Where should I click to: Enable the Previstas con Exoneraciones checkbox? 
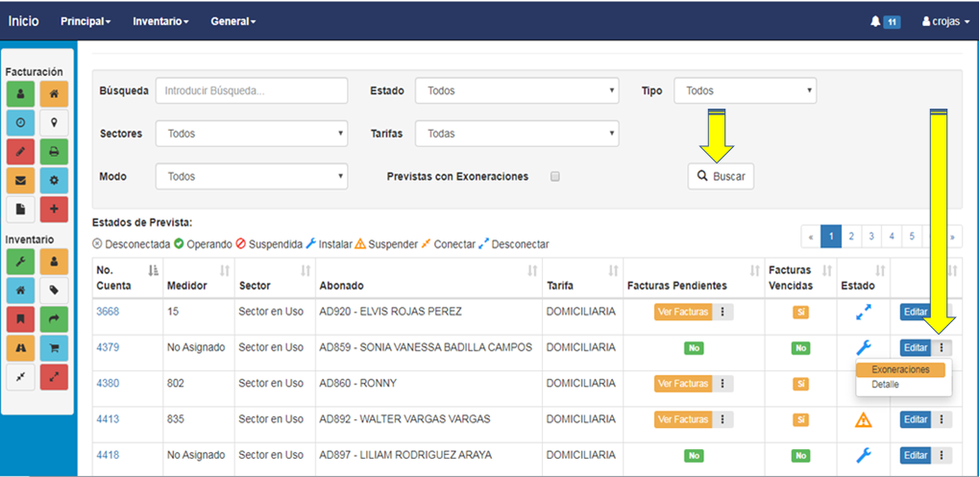555,177
